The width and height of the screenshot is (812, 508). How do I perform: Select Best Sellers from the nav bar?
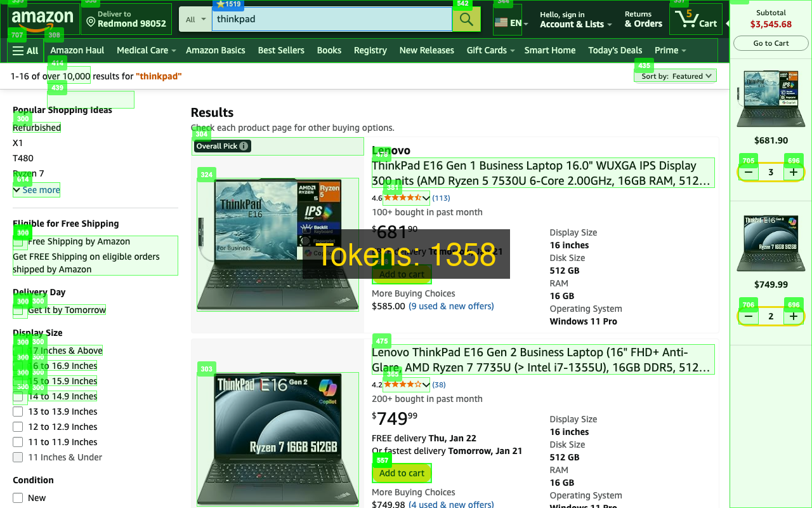pos(281,50)
